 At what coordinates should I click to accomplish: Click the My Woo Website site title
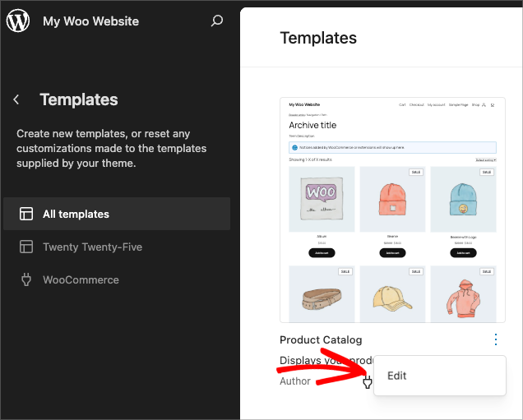(90, 21)
